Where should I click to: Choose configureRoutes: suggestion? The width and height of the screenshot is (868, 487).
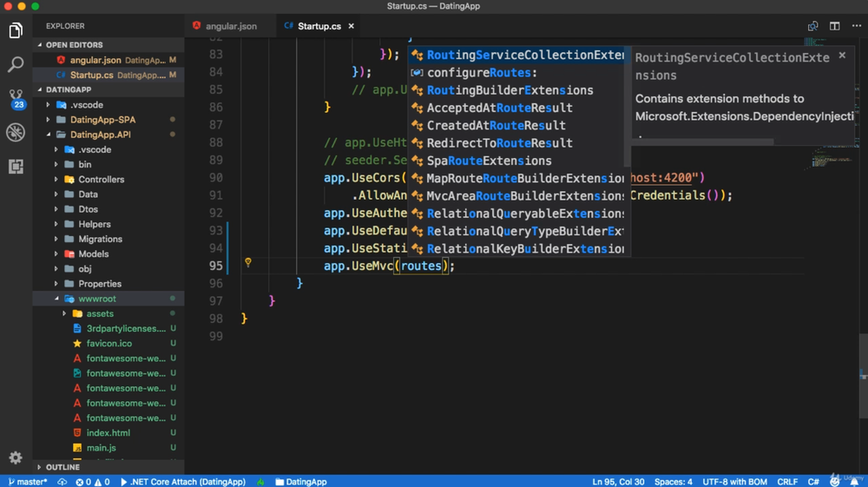[x=516, y=73]
